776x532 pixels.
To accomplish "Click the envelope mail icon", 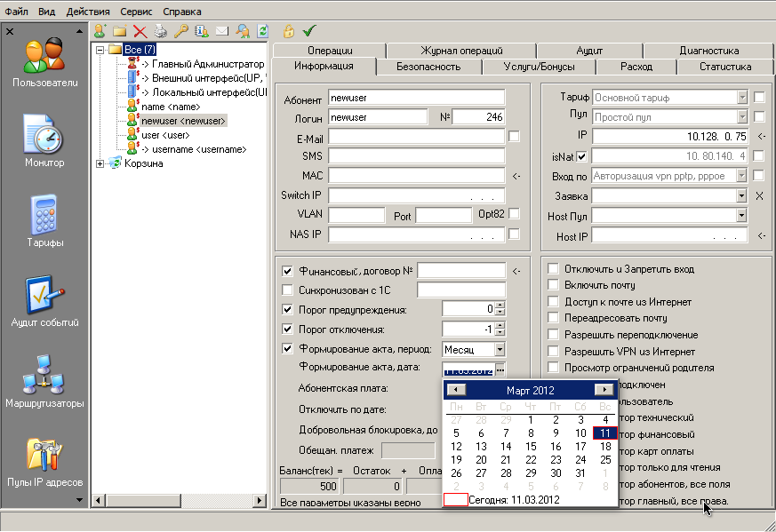I will 221,30.
